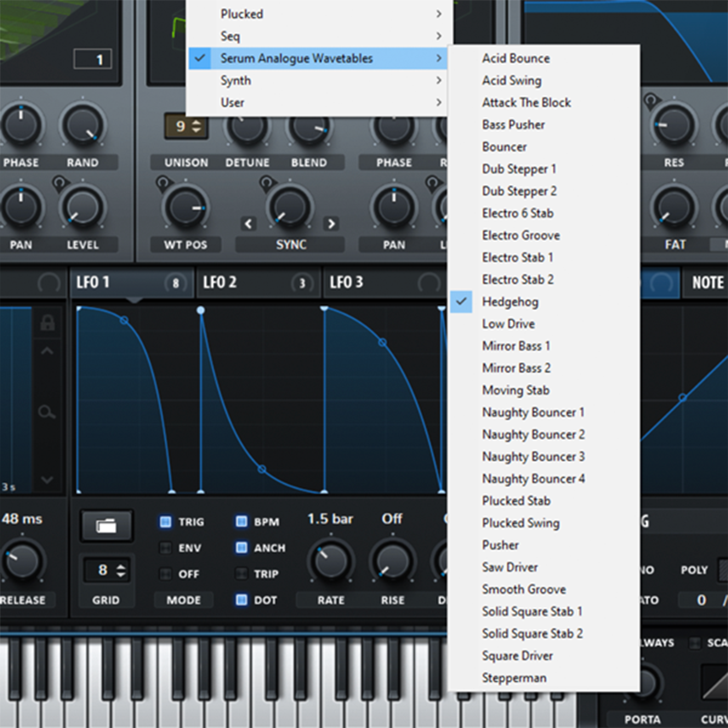728x728 pixels.
Task: Click the modulation source icon above WT POS knob
Action: [x=162, y=183]
